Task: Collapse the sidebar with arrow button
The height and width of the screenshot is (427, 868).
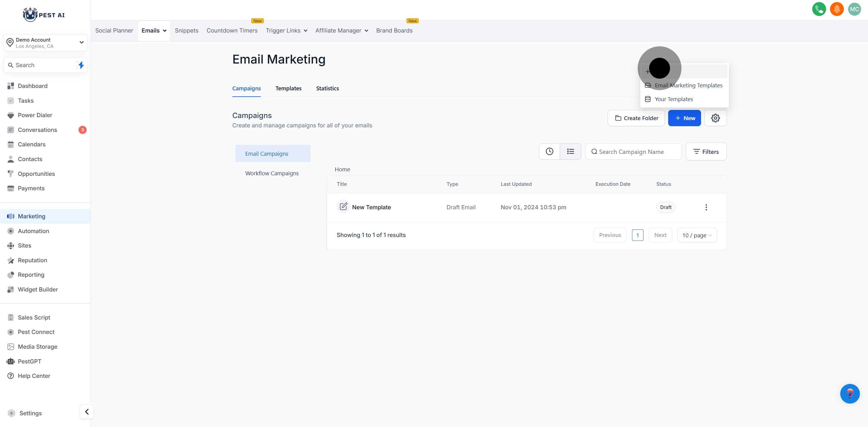Action: pos(86,412)
